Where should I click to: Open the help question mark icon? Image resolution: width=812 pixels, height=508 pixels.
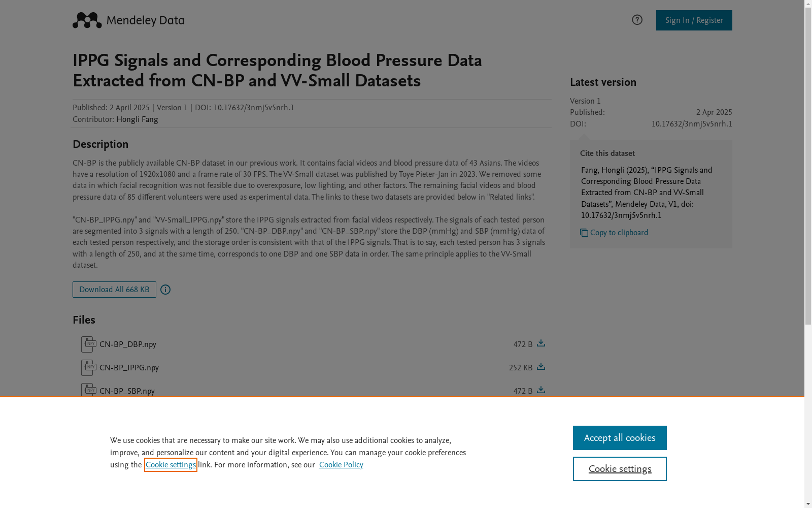637,20
